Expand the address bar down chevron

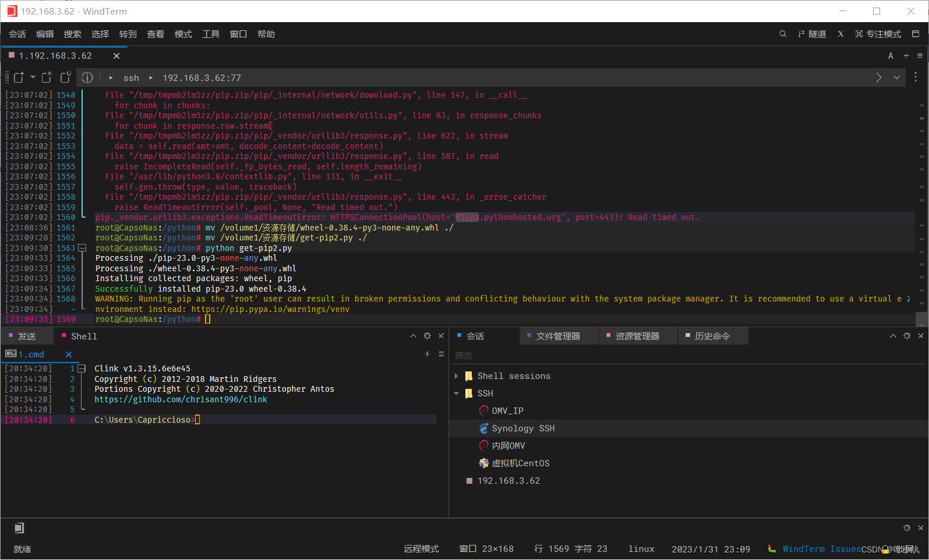point(897,77)
